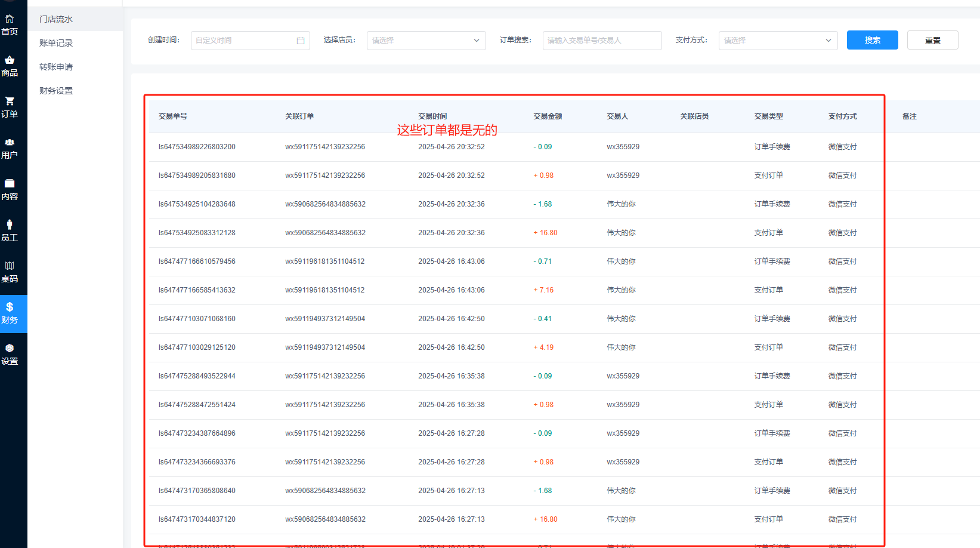Click the 关联店员 column header

tap(694, 116)
